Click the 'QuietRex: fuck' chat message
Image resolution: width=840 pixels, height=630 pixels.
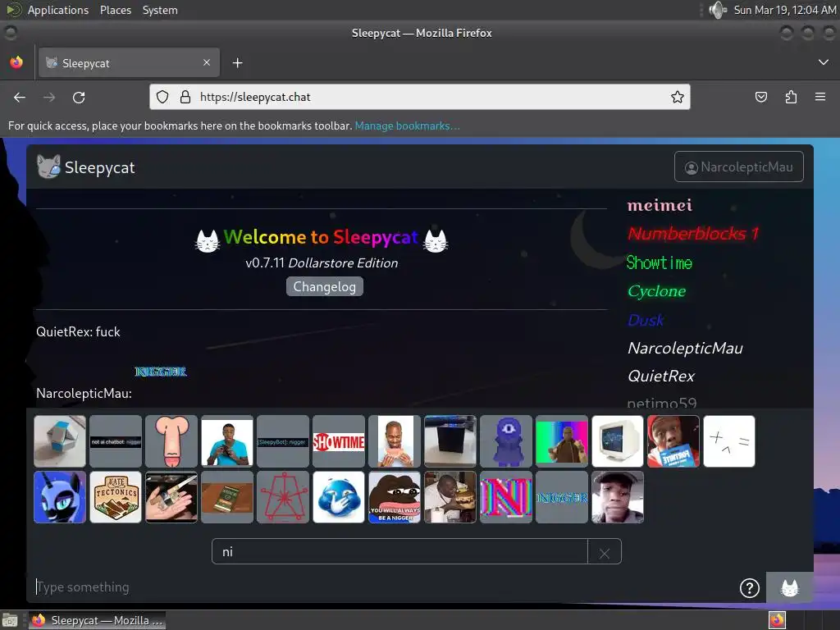[x=78, y=331]
